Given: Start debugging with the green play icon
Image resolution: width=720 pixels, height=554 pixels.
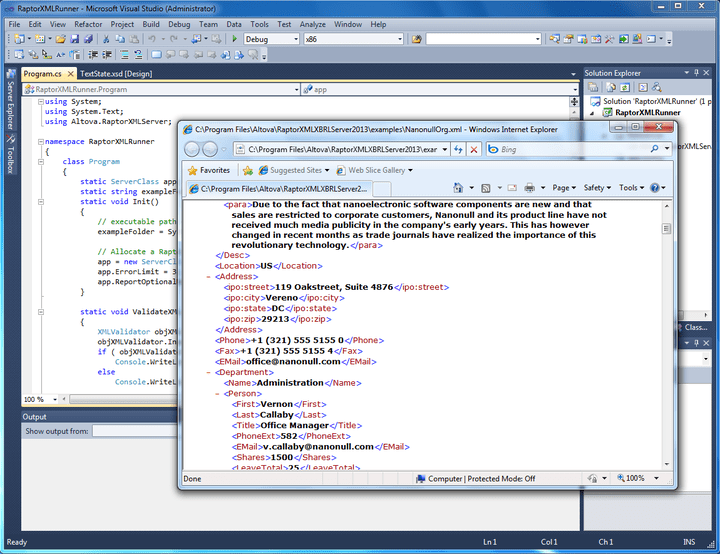Looking at the screenshot, I should pyautogui.click(x=235, y=39).
